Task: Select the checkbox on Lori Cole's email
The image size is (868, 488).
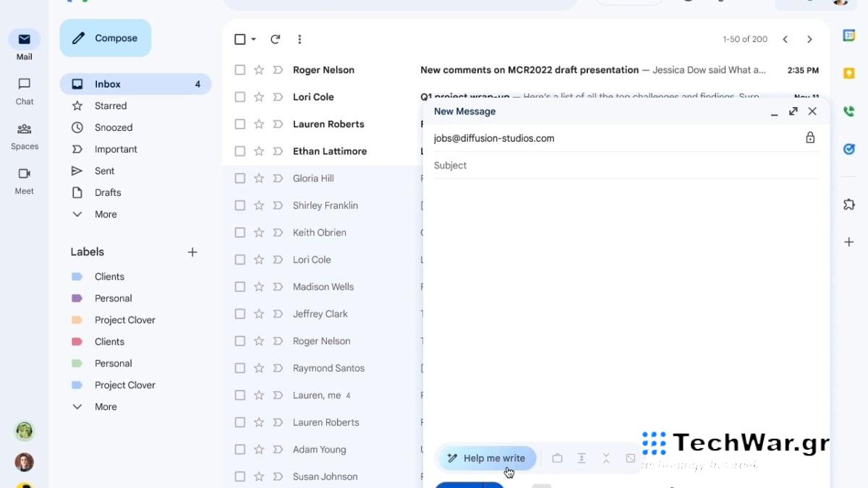Action: (239, 96)
